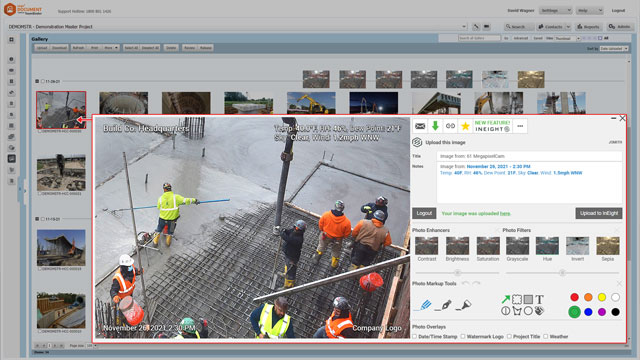Collapse the 11-19-21 date group
Screen dimensions: 640x360
(37, 219)
